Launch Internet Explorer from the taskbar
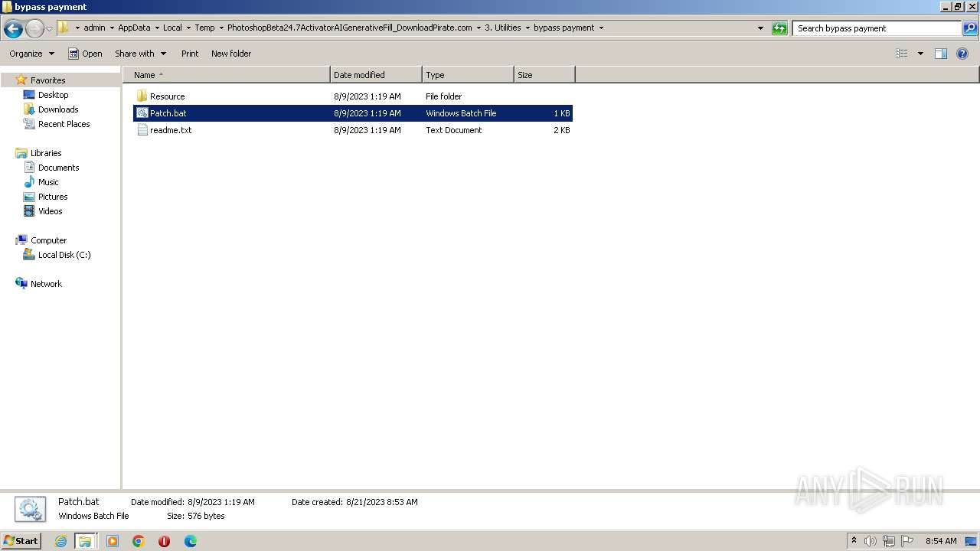The height and width of the screenshot is (551, 980). pos(61,541)
